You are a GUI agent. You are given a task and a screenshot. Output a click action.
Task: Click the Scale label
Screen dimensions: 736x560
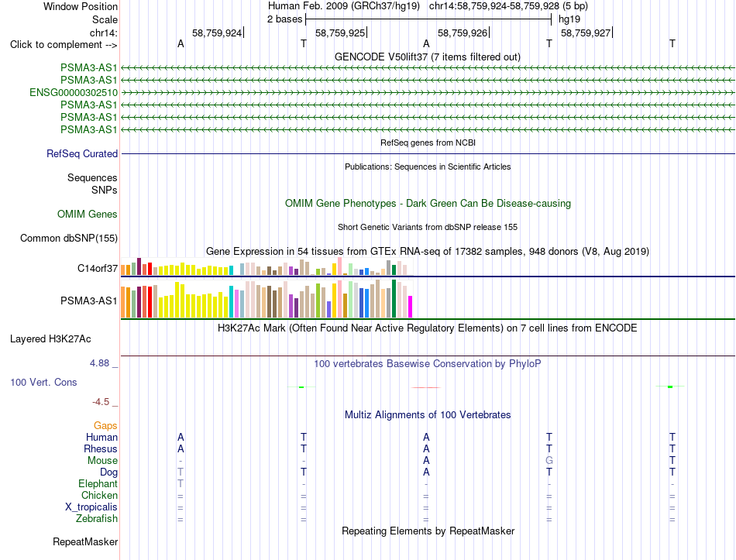pos(105,19)
